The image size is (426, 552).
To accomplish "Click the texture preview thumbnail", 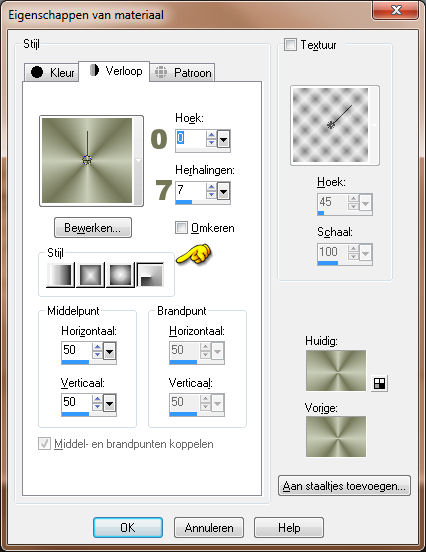I will point(331,125).
